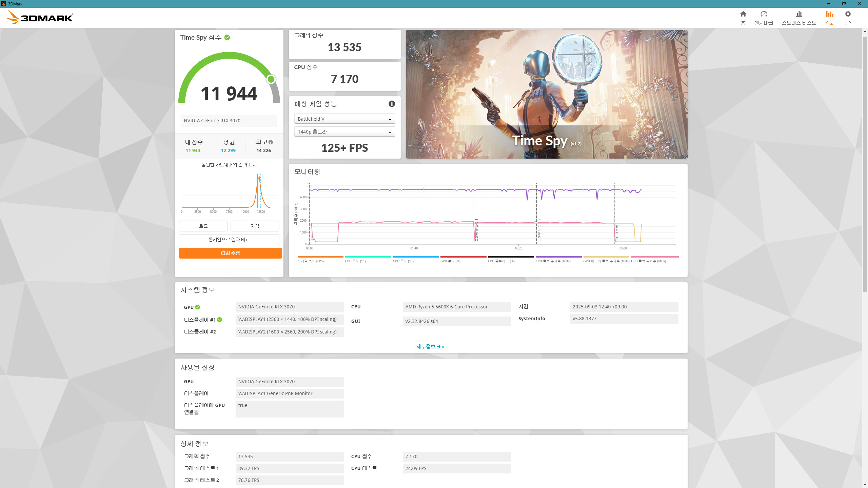Screen dimensions: 868x488
Task: Click the 76.76 FPS graphics test 2 value
Action: 290,480
